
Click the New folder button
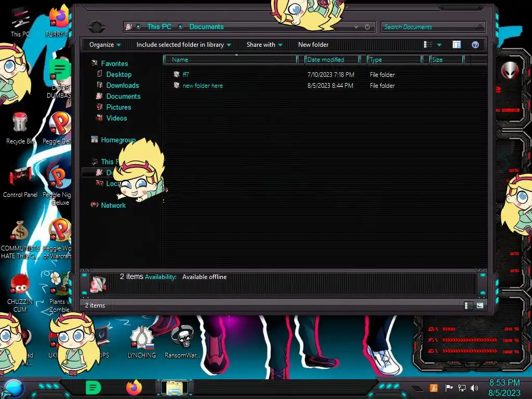pos(313,45)
